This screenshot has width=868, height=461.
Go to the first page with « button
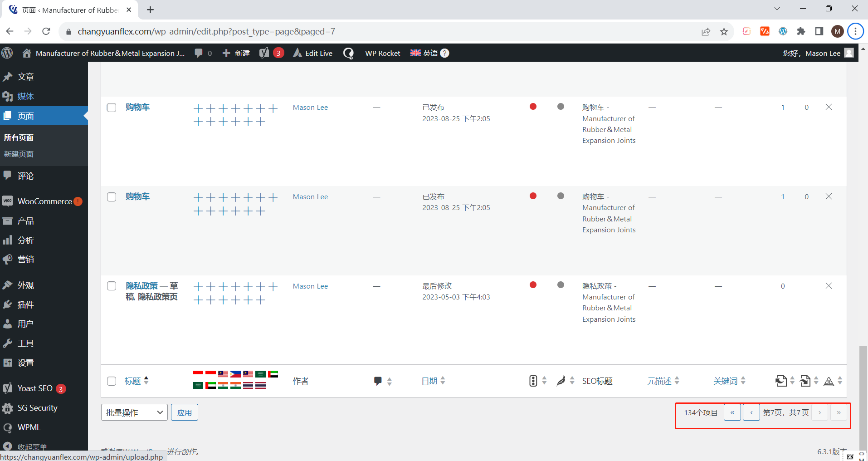point(732,412)
